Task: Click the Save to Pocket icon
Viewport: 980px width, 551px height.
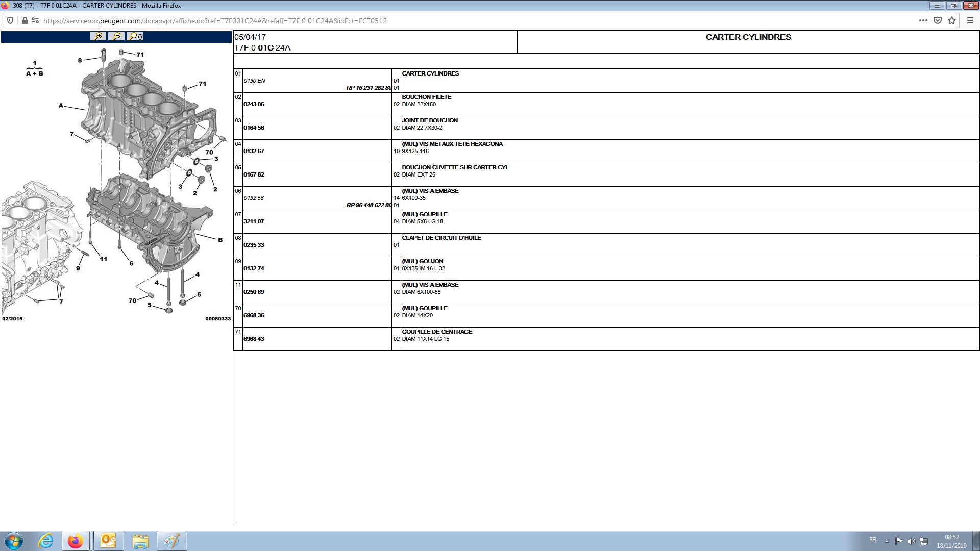Action: 938,21
